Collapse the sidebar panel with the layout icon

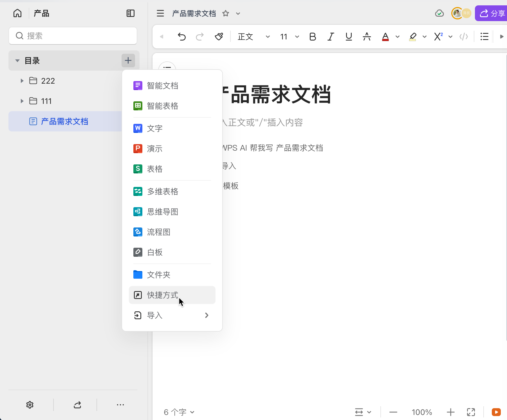click(x=131, y=13)
